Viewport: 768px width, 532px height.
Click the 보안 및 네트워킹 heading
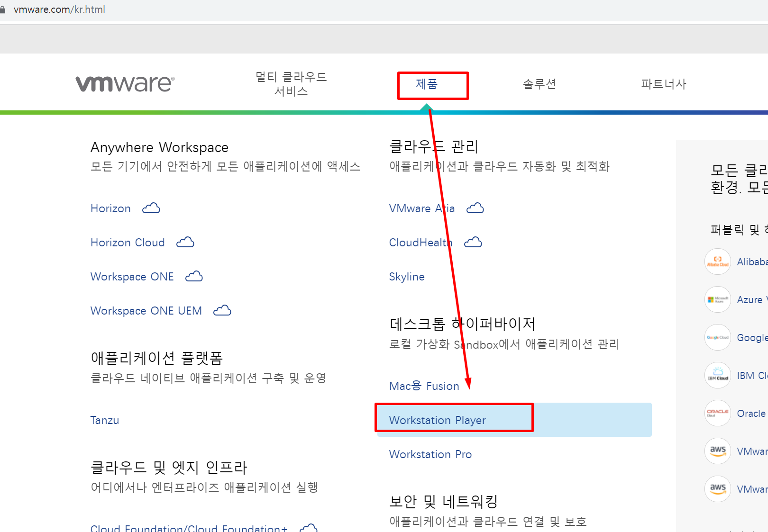(443, 501)
